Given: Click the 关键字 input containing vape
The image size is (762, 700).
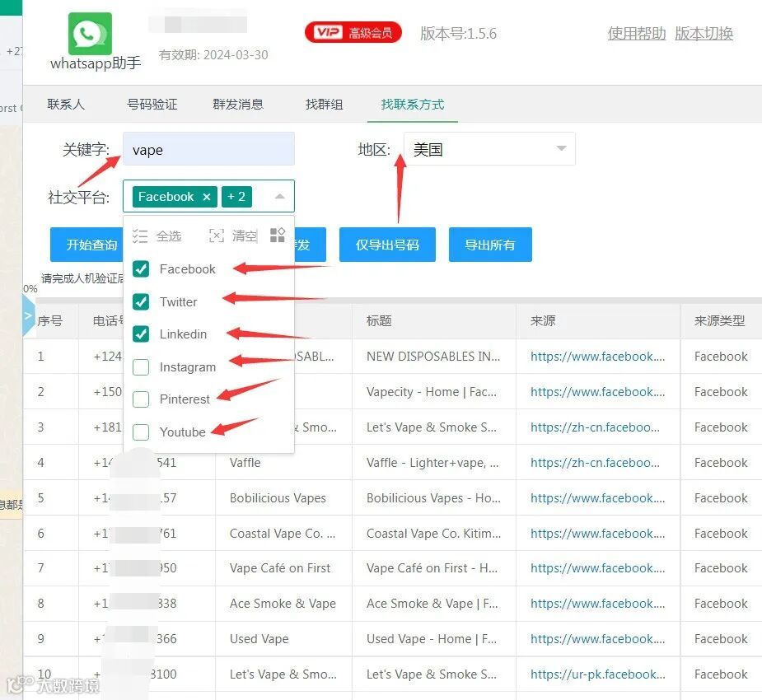Looking at the screenshot, I should pos(208,149).
